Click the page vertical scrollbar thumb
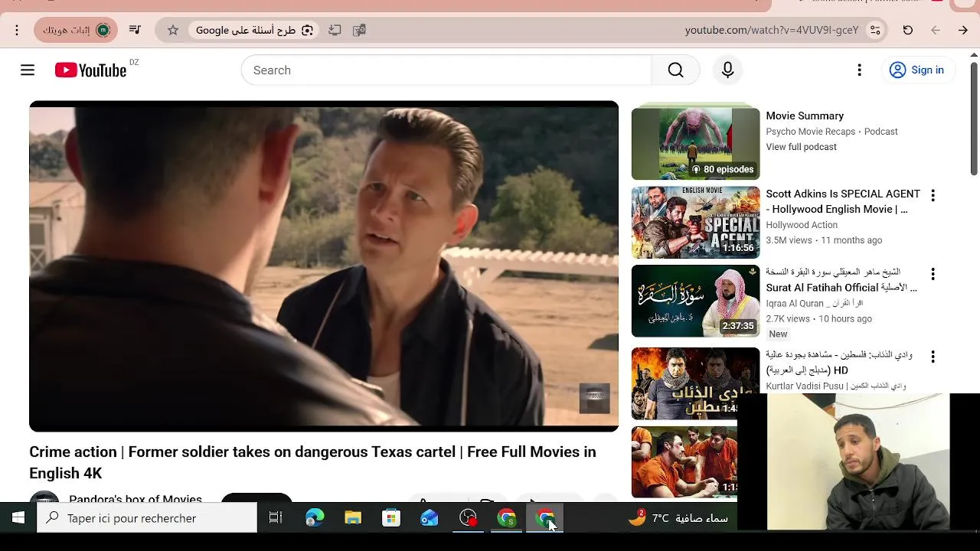Screen dimensions: 980x551 click(x=974, y=119)
